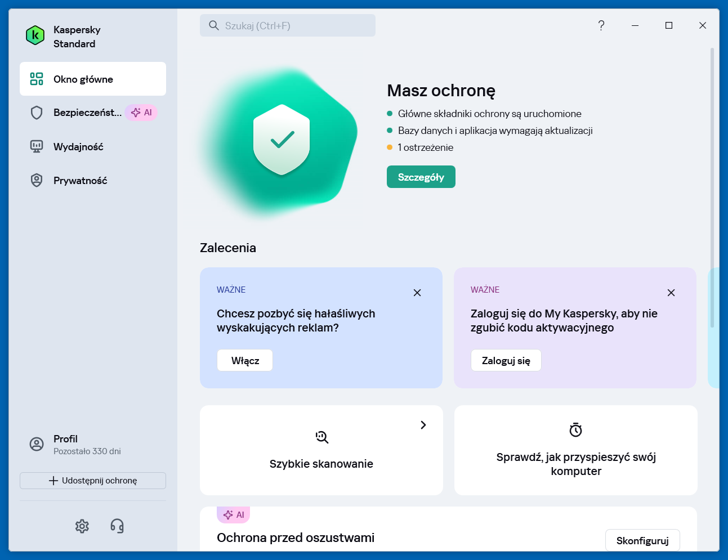Click the '1 ostrzeżenie' warning text
This screenshot has width=728, height=560.
tap(426, 147)
